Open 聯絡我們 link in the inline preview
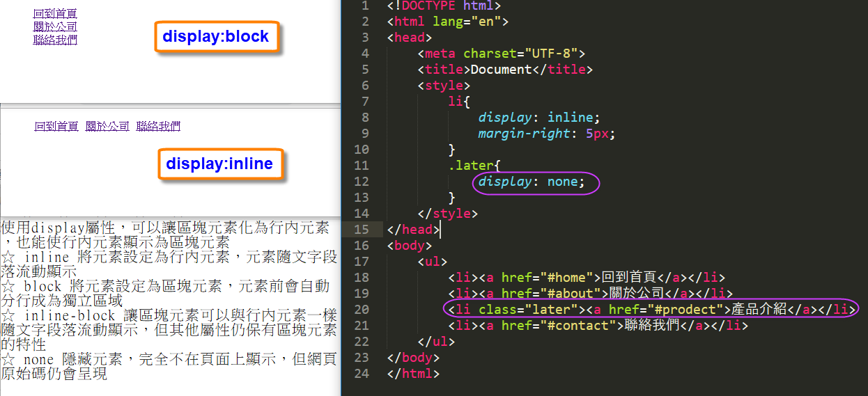Viewport: 868px width, 396px height. (158, 126)
